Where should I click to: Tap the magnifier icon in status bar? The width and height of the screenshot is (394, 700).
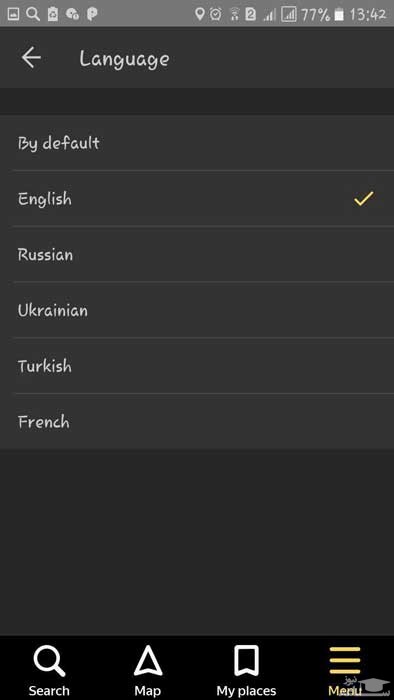coord(33,14)
